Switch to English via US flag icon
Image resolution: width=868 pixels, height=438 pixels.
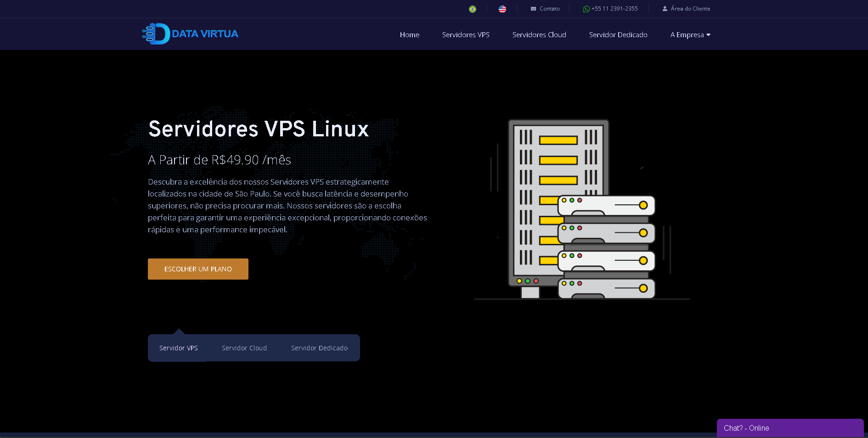[x=502, y=9]
